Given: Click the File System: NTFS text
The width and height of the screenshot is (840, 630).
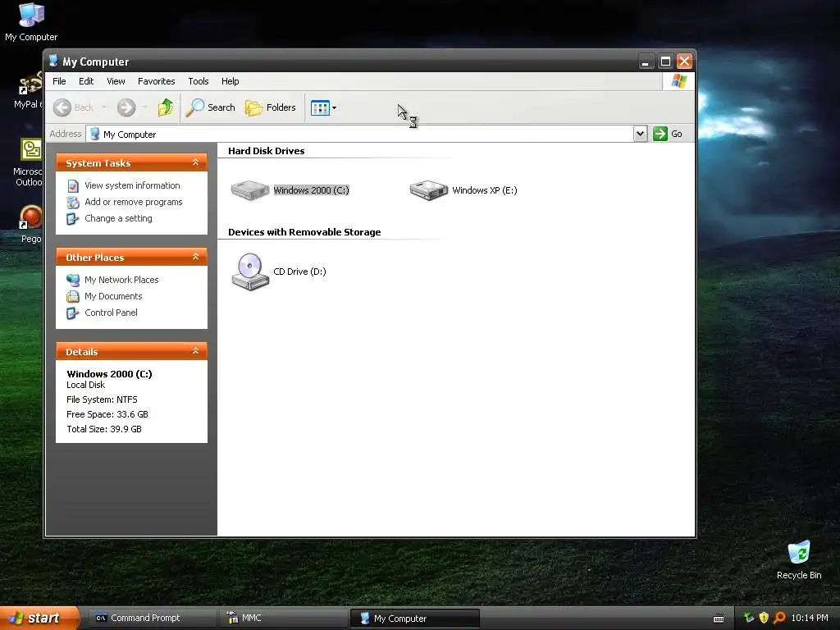Looking at the screenshot, I should 102,399.
